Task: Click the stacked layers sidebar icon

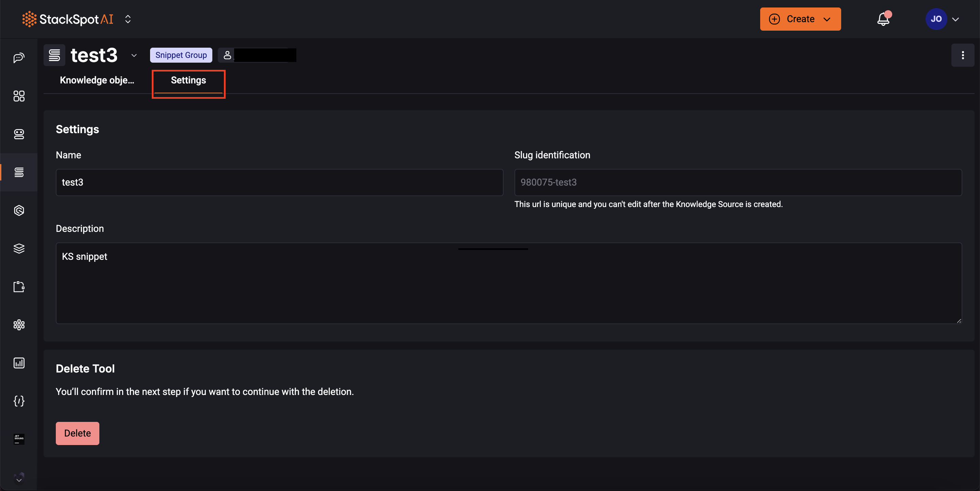Action: point(19,249)
